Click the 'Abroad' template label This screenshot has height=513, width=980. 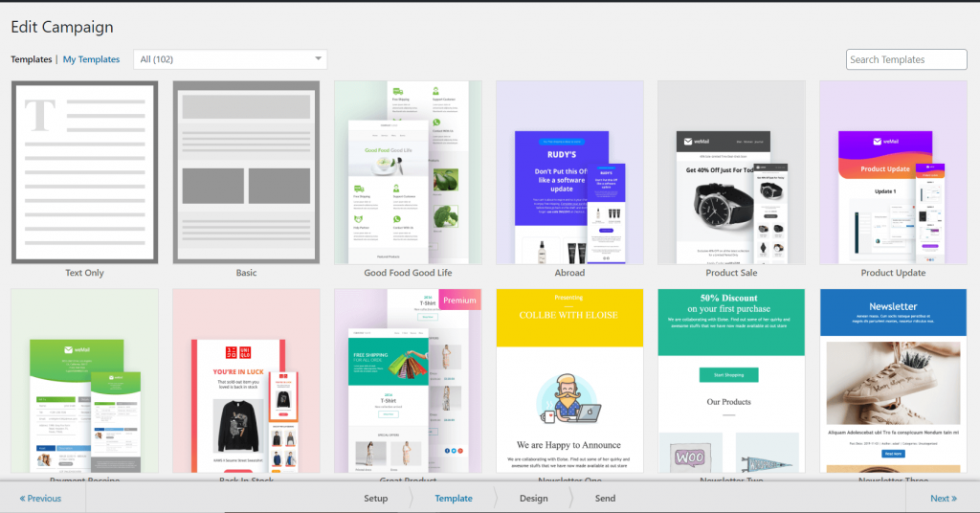570,273
